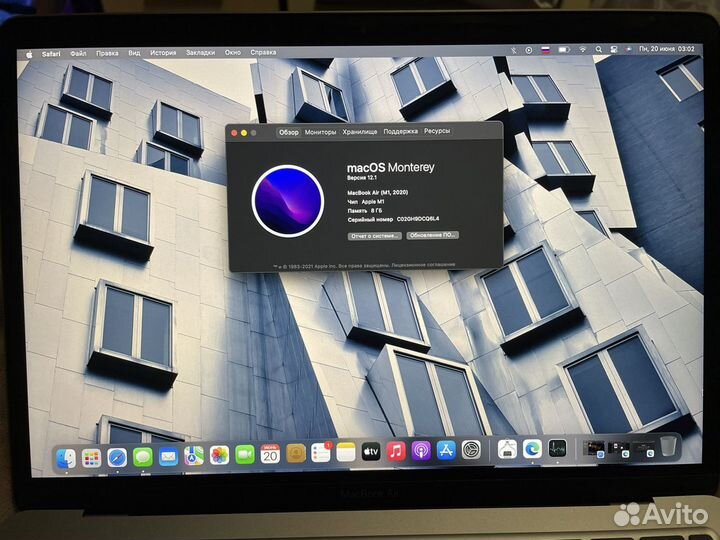Screen dimensions: 720x540
Task: Open Maps from the dock
Action: [194, 456]
